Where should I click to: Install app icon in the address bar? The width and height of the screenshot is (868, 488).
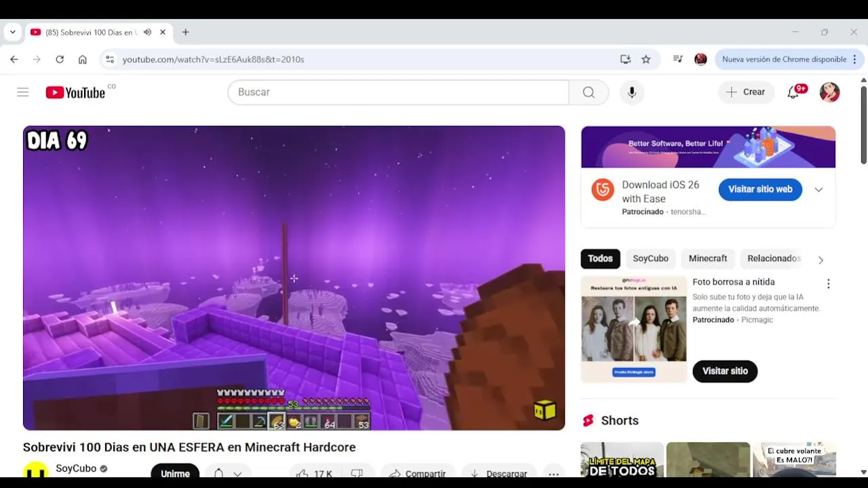625,60
